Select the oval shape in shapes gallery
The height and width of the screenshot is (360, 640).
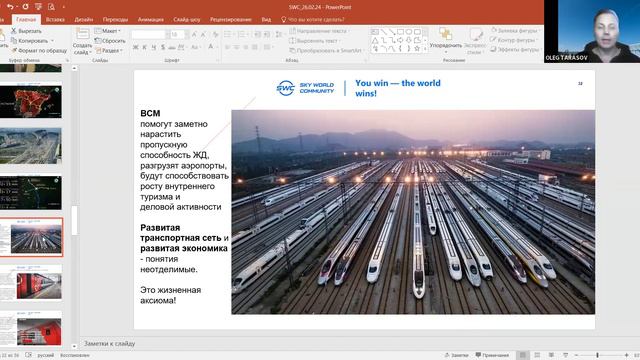pyautogui.click(x=409, y=31)
